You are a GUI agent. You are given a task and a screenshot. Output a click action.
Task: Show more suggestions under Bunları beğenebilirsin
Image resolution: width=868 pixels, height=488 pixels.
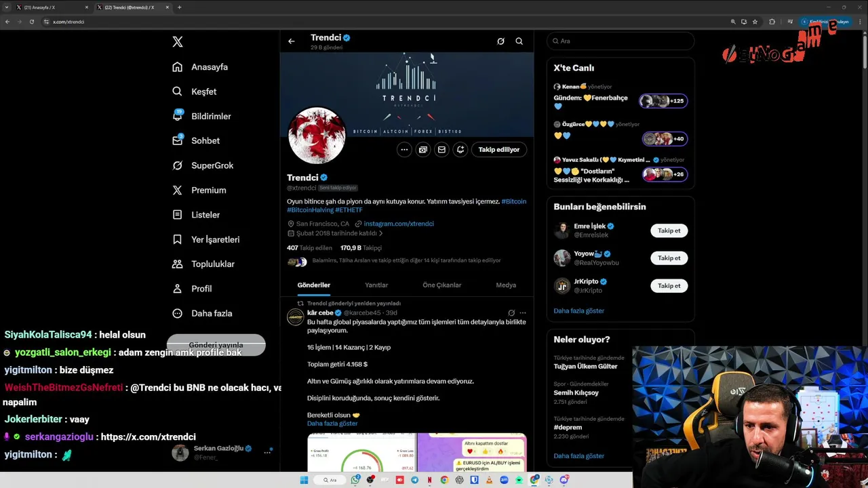pyautogui.click(x=579, y=311)
